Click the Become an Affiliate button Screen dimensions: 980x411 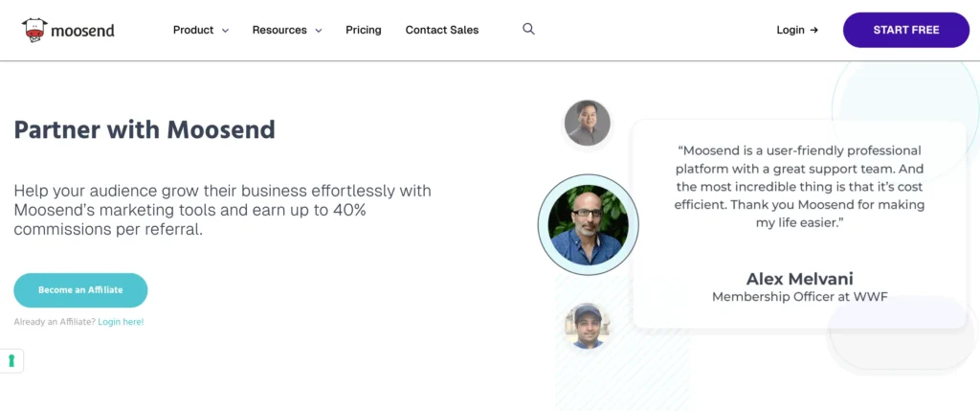80,290
